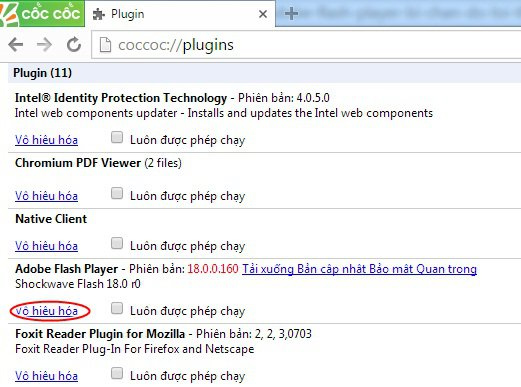
Task: Click the Native Client title
Action: tap(51, 219)
